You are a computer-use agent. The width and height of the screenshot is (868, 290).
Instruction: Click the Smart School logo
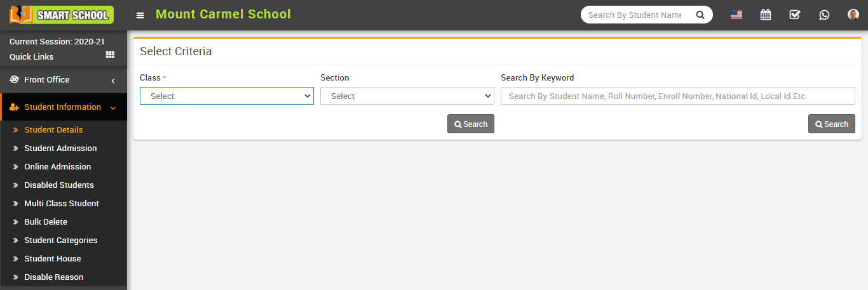(62, 15)
